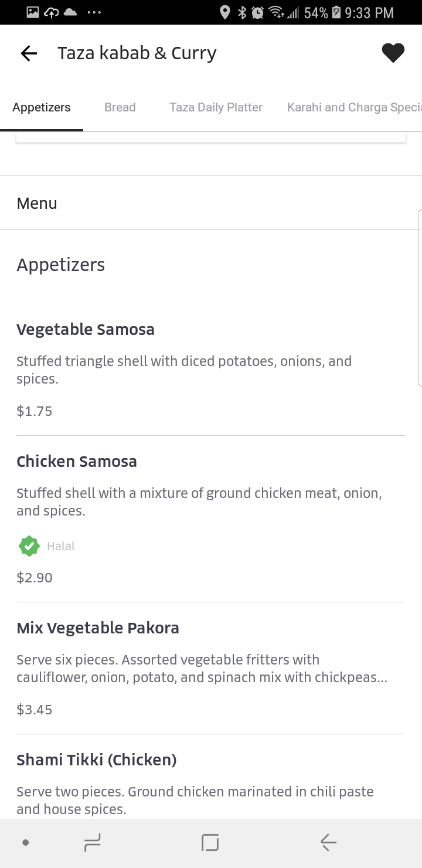422x868 pixels.
Task: Open Shami Tikki (Chicken) item
Action: click(x=97, y=760)
